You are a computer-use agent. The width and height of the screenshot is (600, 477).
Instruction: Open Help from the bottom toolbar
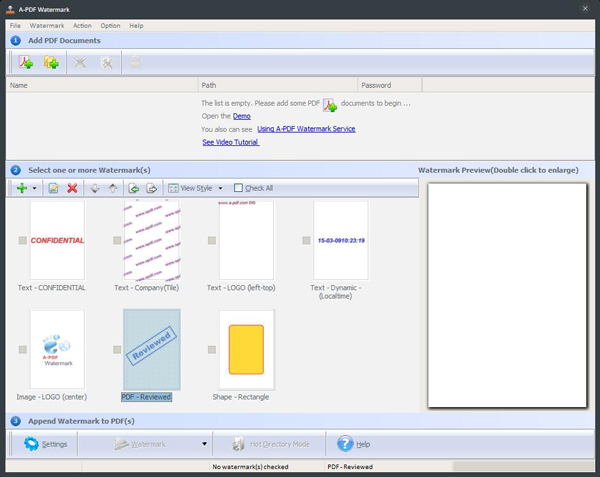[x=354, y=444]
